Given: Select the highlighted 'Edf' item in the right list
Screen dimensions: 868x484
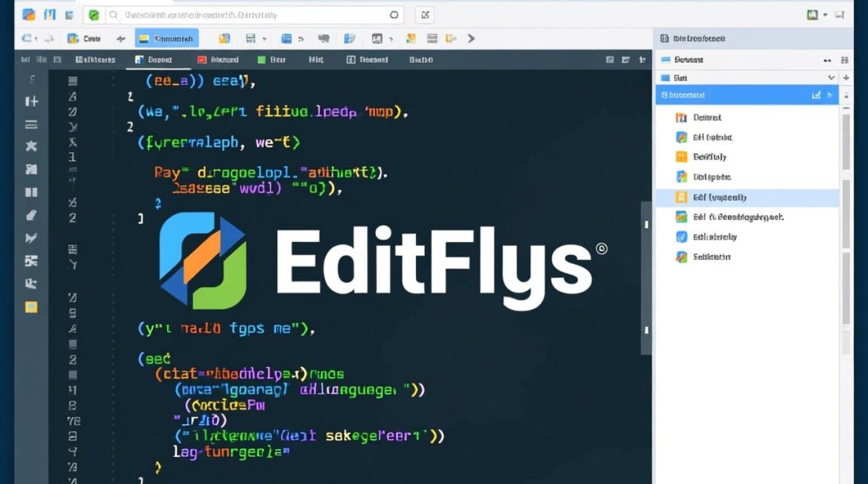Looking at the screenshot, I should (747, 197).
